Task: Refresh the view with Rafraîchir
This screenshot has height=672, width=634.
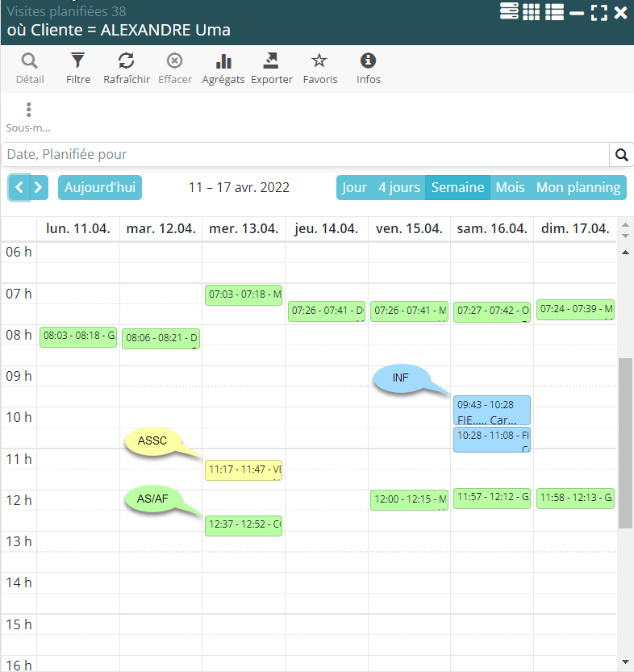Action: pos(126,68)
